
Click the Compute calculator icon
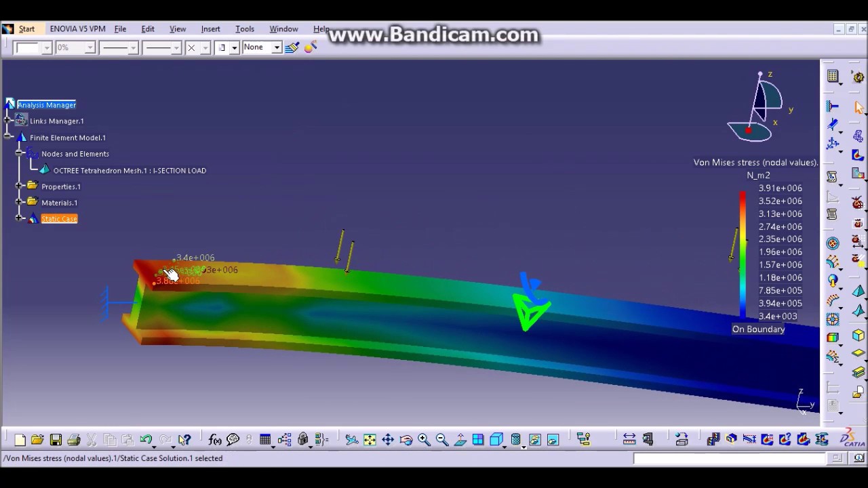click(x=833, y=77)
